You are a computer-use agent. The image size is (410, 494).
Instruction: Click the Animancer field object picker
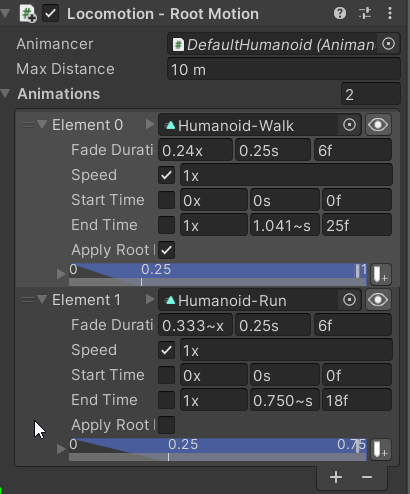pos(388,44)
